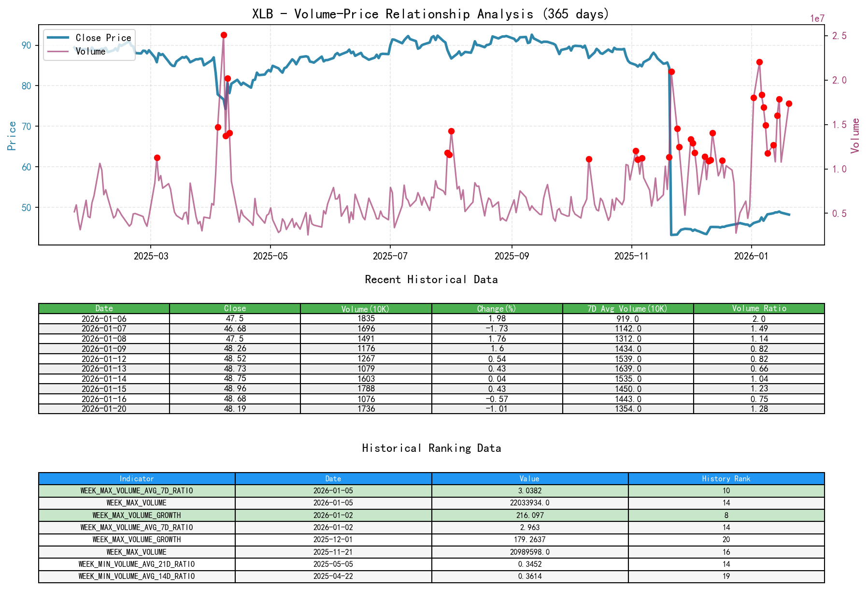868x590 pixels.
Task: Select the WEEK_MAX_VOLUME_GROWTH highlighted row
Action: (x=137, y=515)
